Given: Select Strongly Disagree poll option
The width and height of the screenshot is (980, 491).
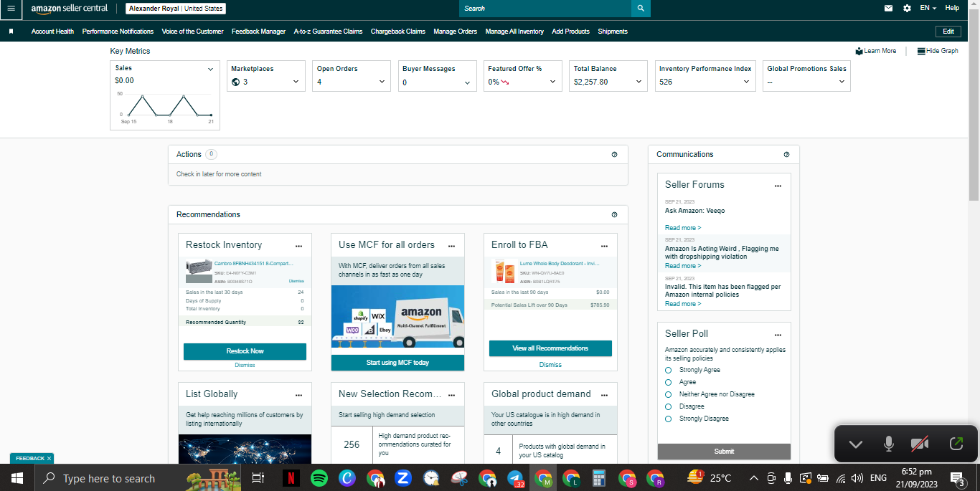Looking at the screenshot, I should click(x=668, y=419).
